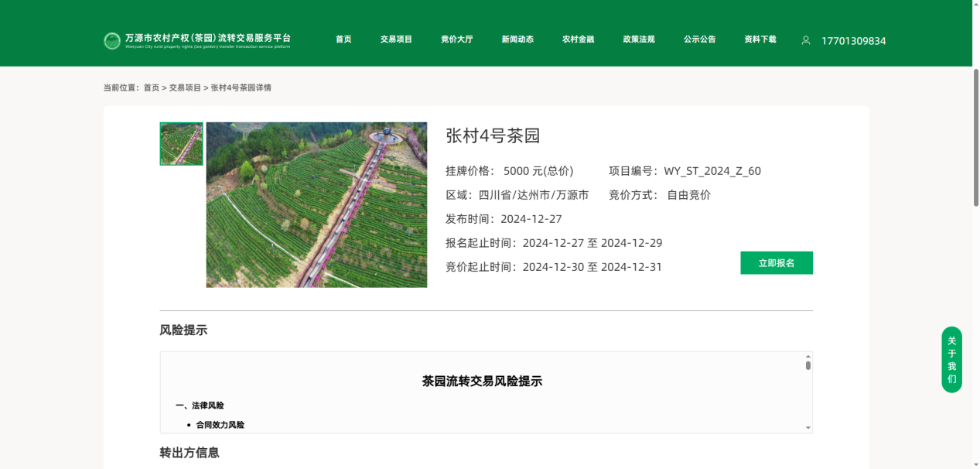Click risk notice scroll down arrow
Viewport: 980px width, 469px height.
coord(808,428)
